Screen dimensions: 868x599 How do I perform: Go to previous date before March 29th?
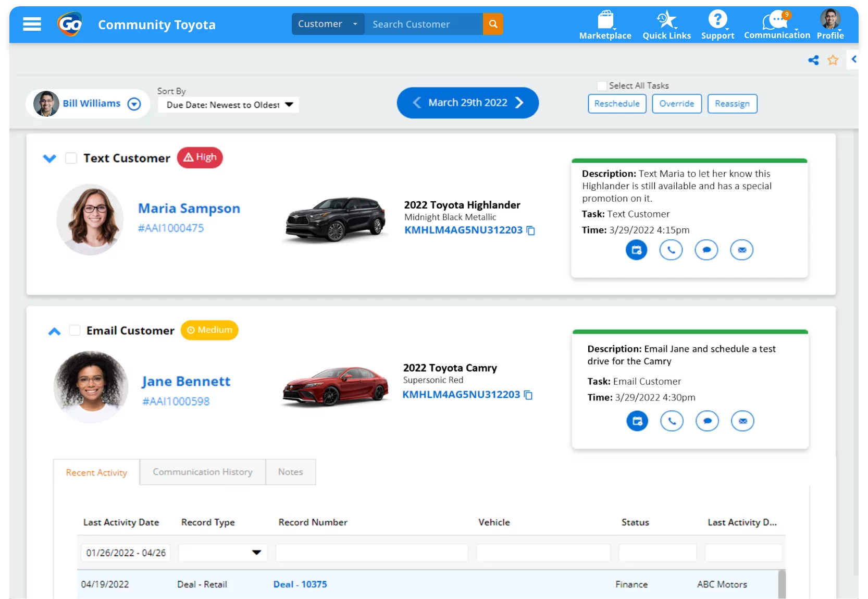click(417, 103)
